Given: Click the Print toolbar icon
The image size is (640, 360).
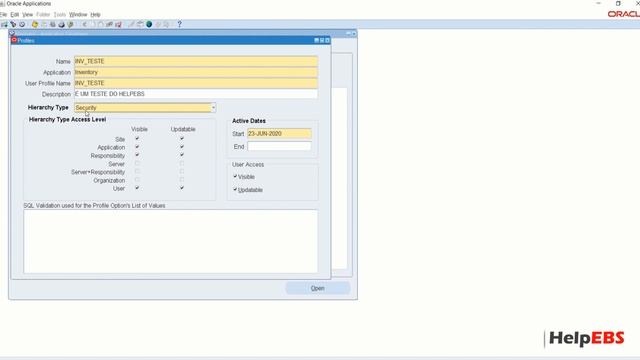Looking at the screenshot, I should pos(62,24).
